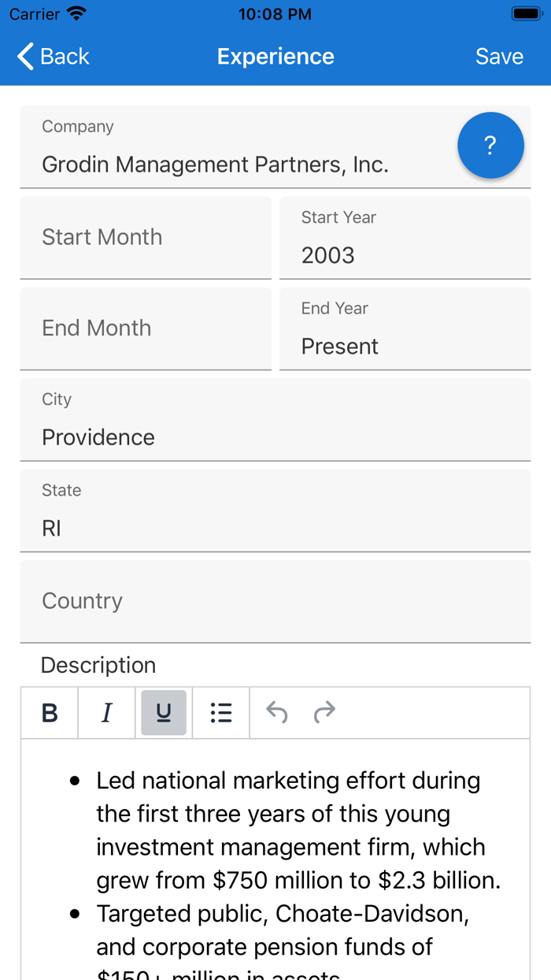Select the Italic formatting icon
Image resolution: width=551 pixels, height=980 pixels.
point(106,712)
